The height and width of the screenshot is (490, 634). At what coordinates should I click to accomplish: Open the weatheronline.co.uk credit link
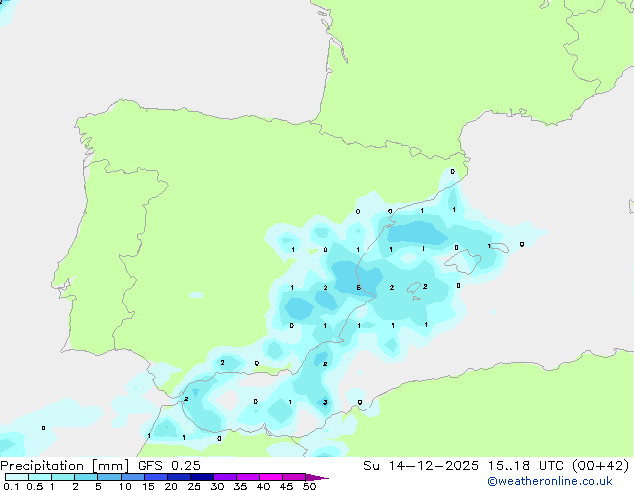[x=550, y=481]
